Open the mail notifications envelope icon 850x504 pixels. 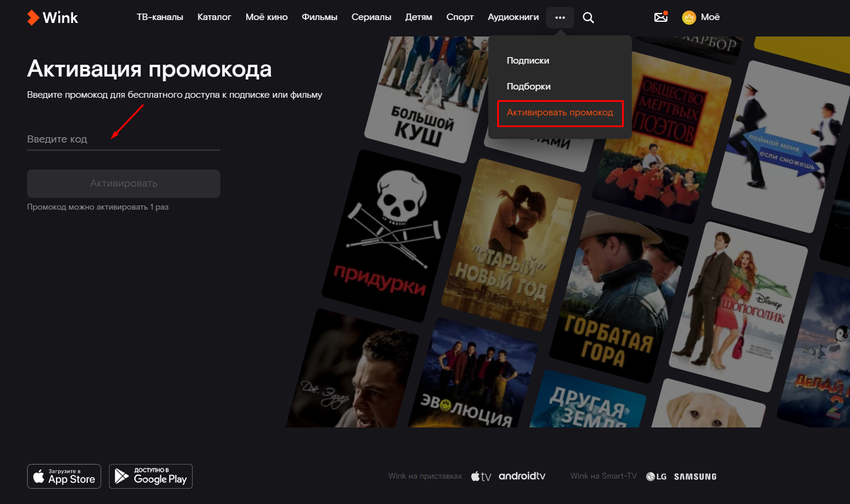pos(661,17)
